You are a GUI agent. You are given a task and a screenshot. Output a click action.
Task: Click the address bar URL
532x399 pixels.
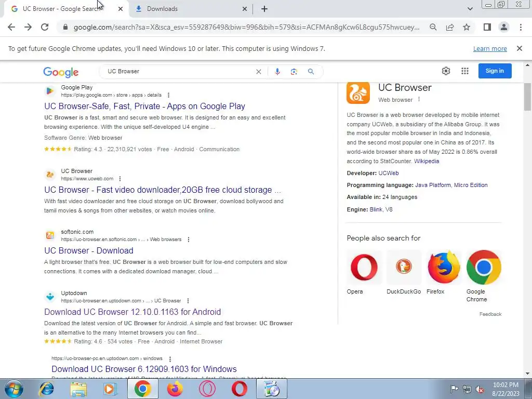click(x=246, y=27)
